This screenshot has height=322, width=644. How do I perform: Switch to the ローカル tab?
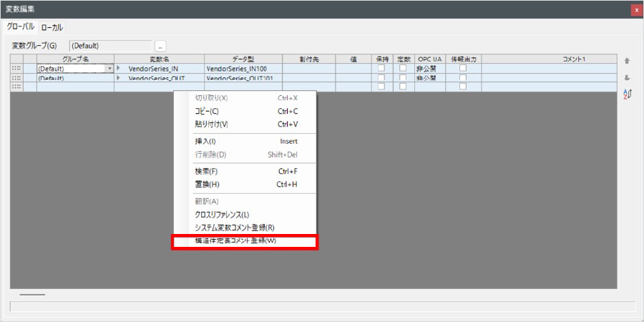[52, 28]
